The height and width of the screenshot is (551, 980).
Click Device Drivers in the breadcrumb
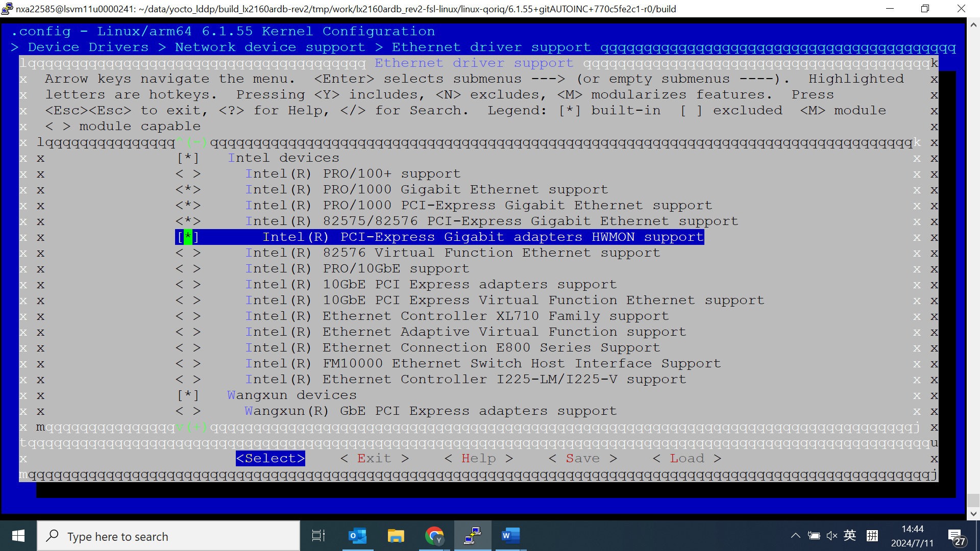click(88, 47)
